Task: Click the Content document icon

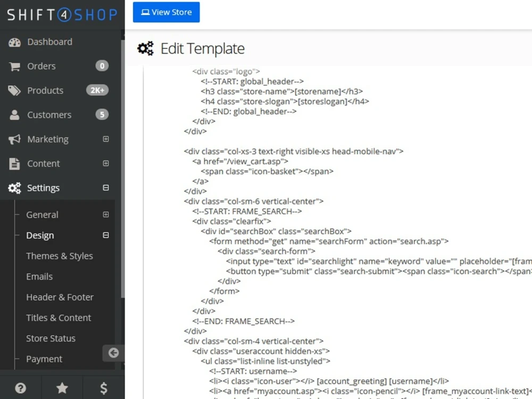Action: 14,163
